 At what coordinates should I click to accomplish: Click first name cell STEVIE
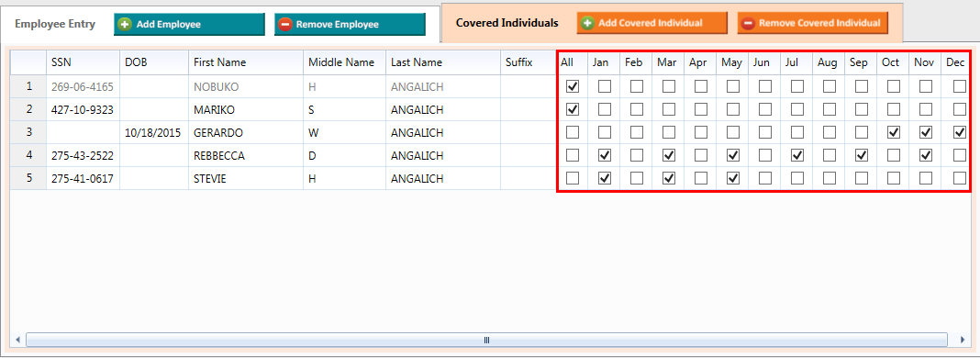pos(246,178)
